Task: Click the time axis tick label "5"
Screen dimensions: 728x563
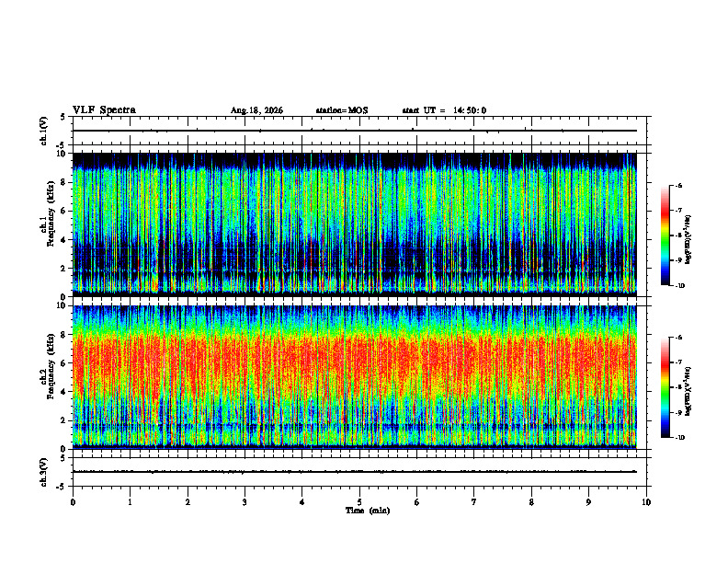Action: tap(359, 502)
